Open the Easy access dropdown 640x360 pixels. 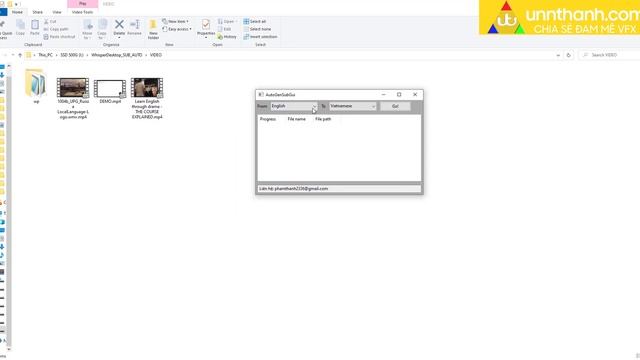tap(177, 29)
